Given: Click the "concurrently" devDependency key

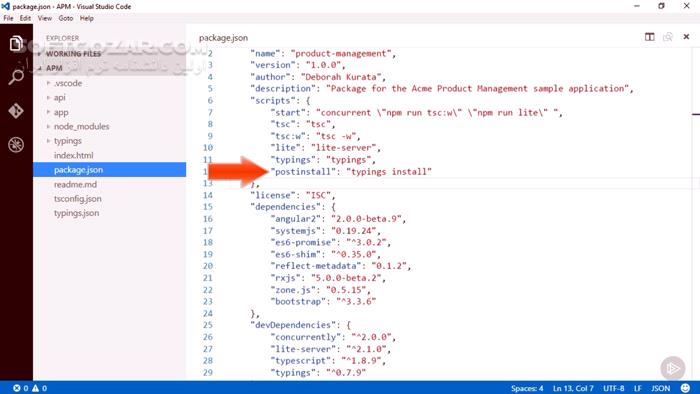Looking at the screenshot, I should (x=305, y=337).
